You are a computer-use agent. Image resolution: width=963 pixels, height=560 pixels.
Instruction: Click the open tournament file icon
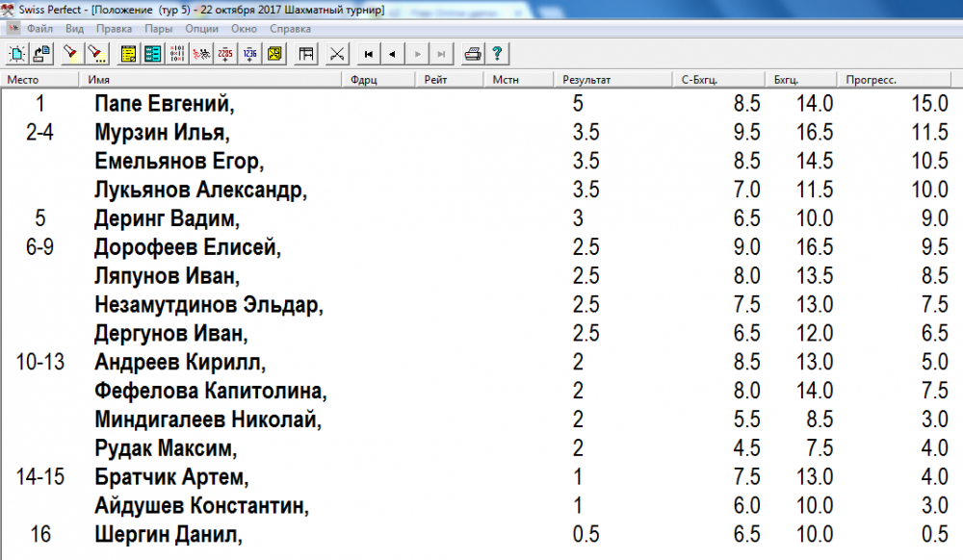41,54
